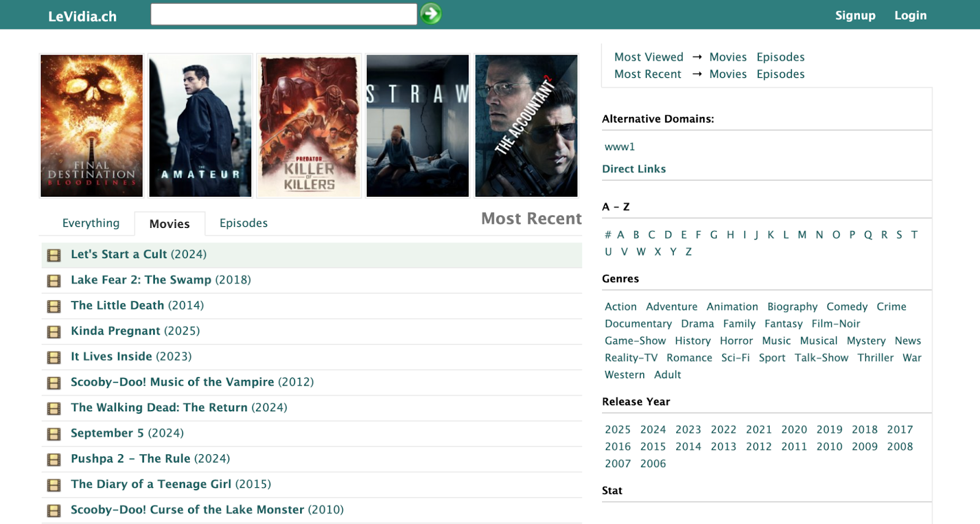
Task: Open The Little Death (2014)
Action: [x=137, y=305]
